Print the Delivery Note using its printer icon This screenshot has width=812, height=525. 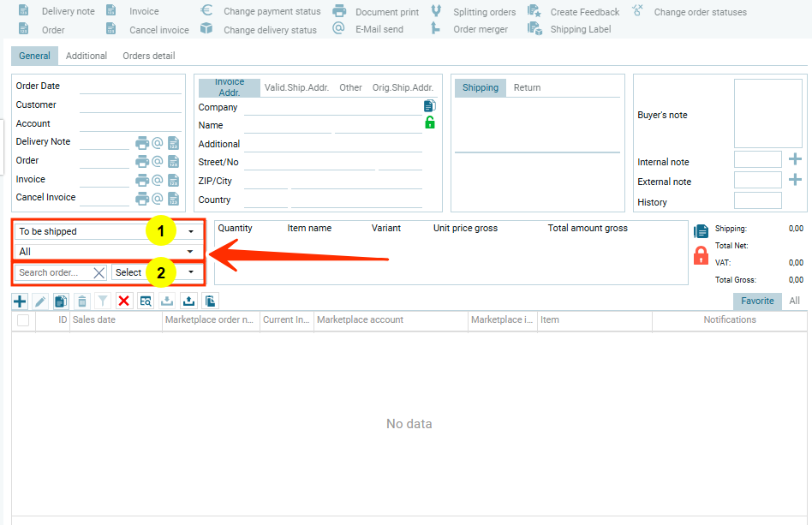point(141,143)
